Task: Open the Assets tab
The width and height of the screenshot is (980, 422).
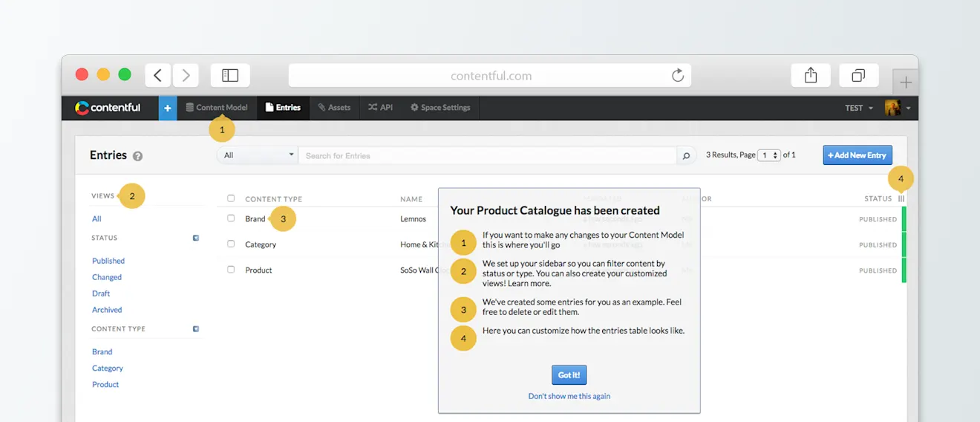Action: point(334,108)
